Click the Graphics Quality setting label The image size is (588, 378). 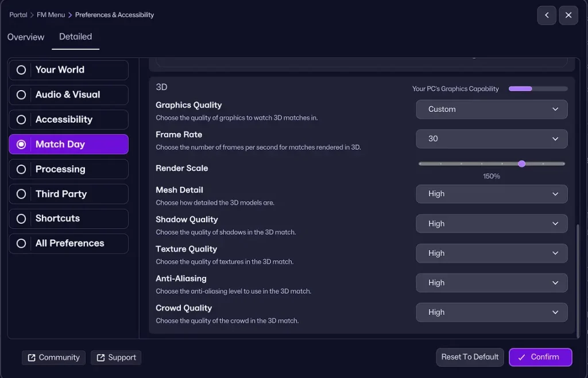pos(188,106)
